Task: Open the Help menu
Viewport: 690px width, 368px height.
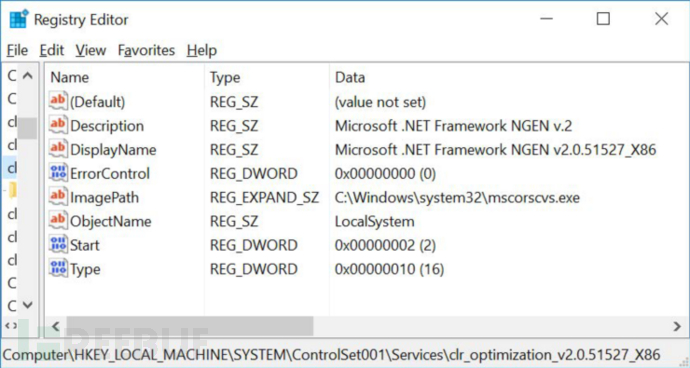Action: tap(202, 50)
